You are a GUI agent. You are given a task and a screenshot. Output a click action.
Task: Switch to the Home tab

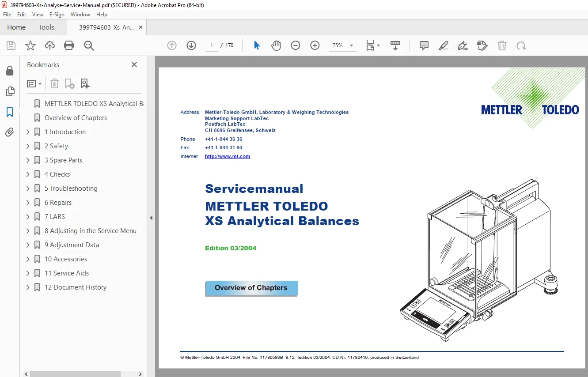click(16, 27)
